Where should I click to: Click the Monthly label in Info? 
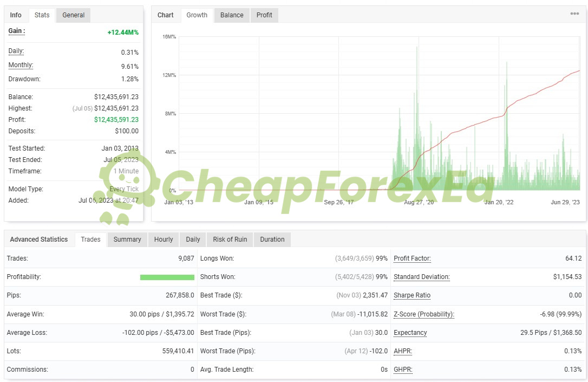click(21, 65)
